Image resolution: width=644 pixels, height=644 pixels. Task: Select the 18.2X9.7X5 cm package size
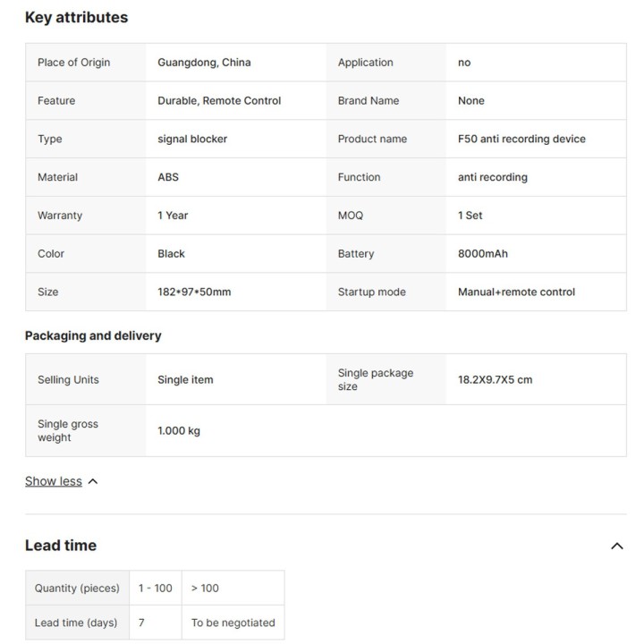[495, 380]
